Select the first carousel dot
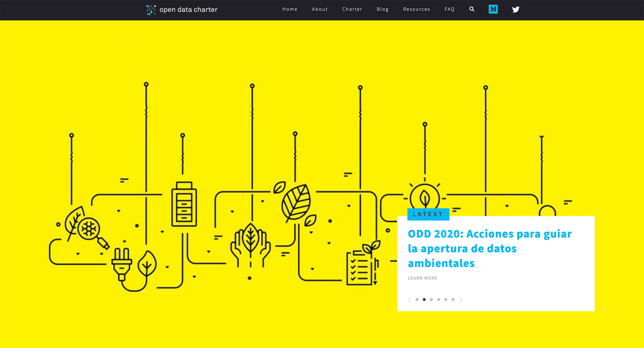644x348 pixels. (x=417, y=300)
